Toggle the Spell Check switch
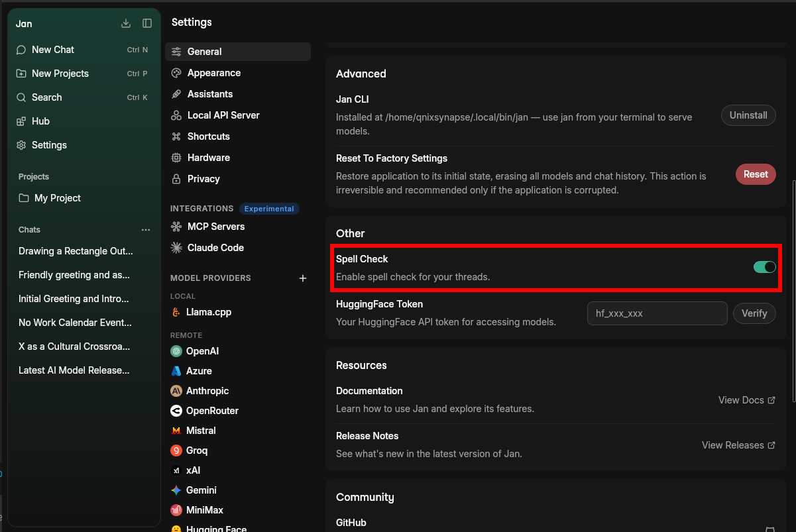 tap(765, 267)
